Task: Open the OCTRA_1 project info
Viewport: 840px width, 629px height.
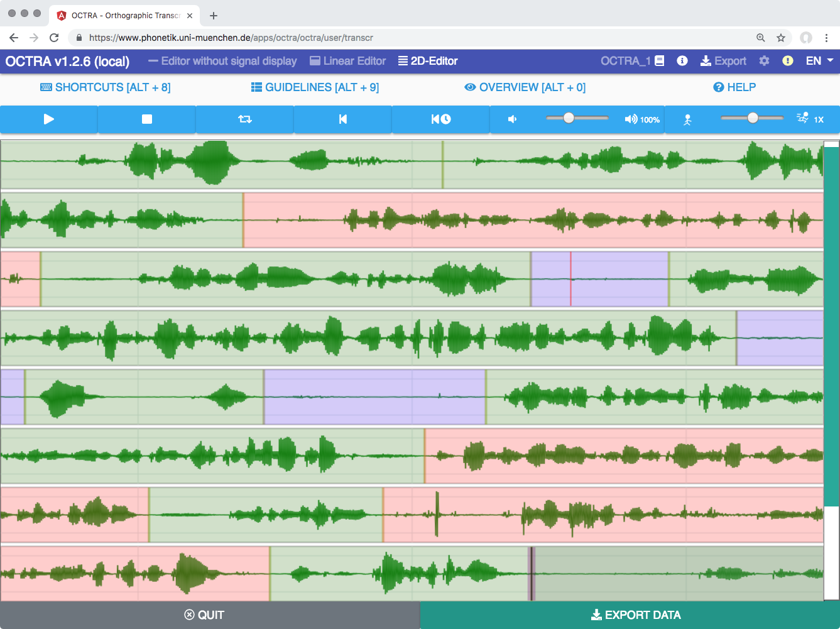Action: coord(632,61)
